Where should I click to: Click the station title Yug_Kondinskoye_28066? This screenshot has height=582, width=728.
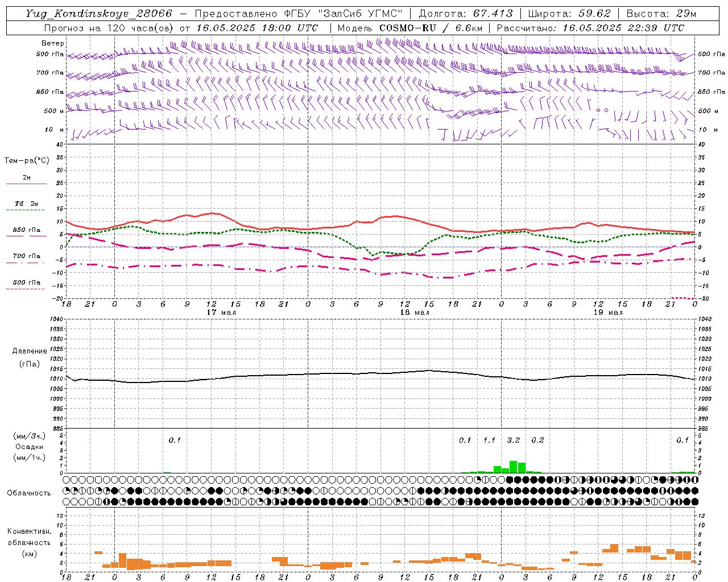[x=99, y=14]
